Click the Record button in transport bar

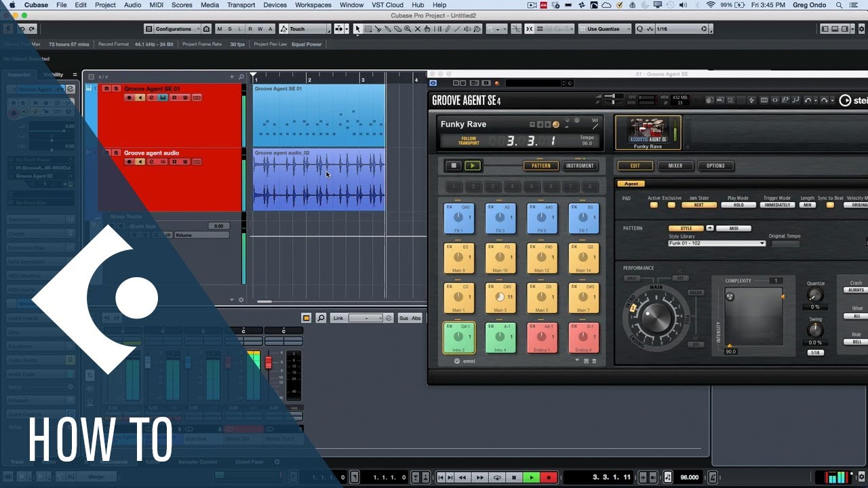pyautogui.click(x=549, y=478)
